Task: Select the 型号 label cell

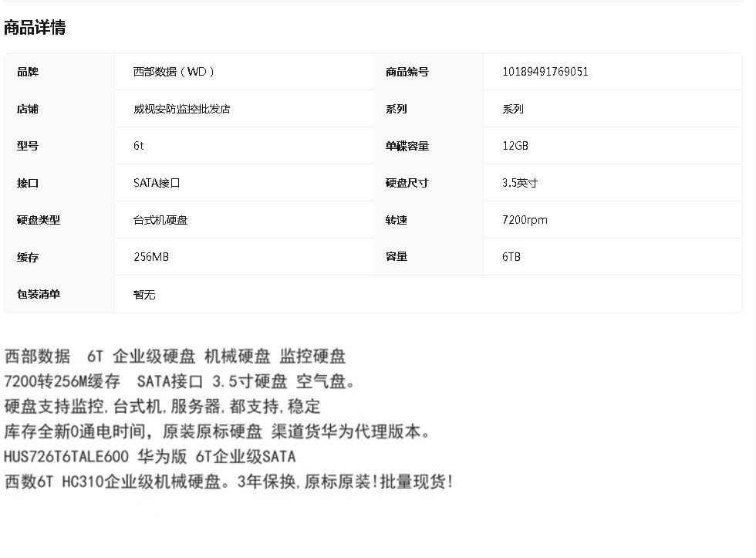Action: [59, 146]
